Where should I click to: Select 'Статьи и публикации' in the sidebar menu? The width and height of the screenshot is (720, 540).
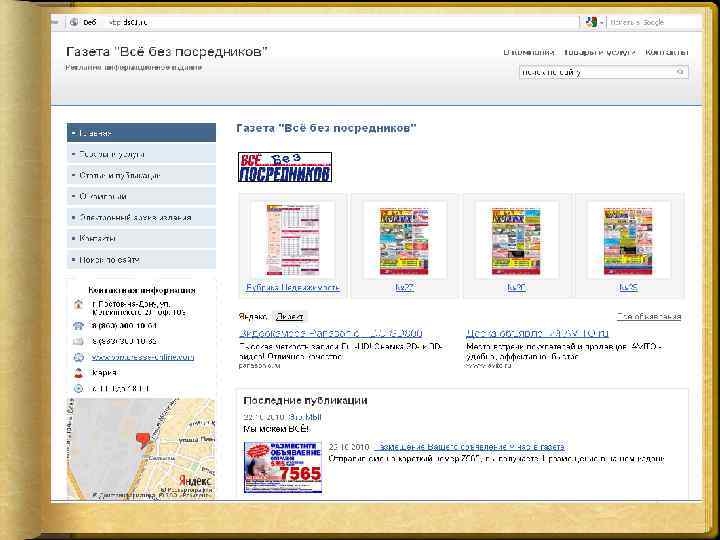(x=141, y=175)
